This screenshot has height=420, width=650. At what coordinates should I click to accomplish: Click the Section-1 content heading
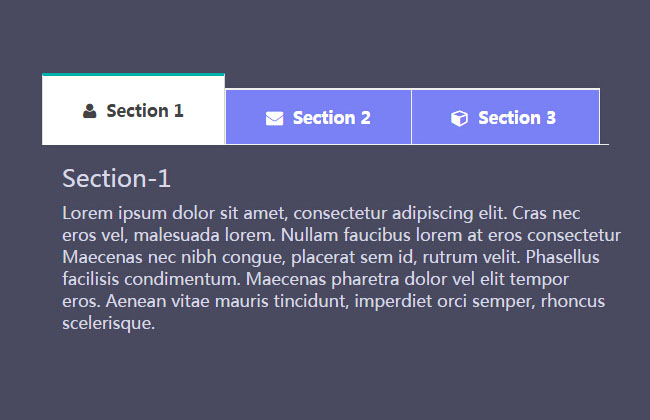(x=116, y=179)
